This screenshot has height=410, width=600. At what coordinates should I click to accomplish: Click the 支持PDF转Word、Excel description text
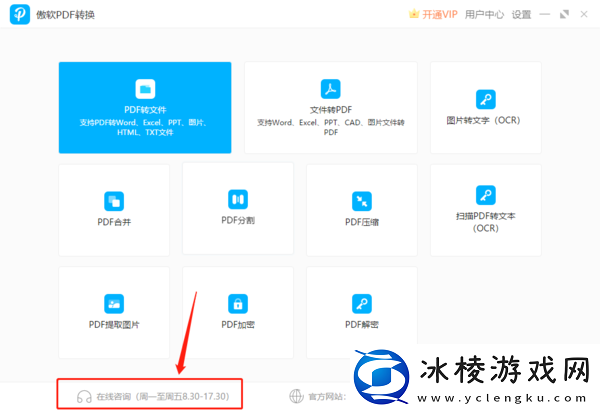[x=145, y=127]
